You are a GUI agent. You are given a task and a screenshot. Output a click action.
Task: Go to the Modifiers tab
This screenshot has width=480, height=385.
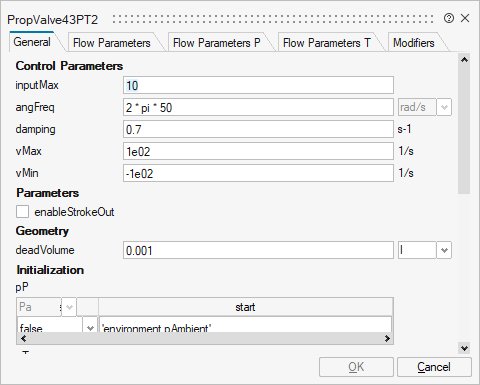tap(414, 43)
